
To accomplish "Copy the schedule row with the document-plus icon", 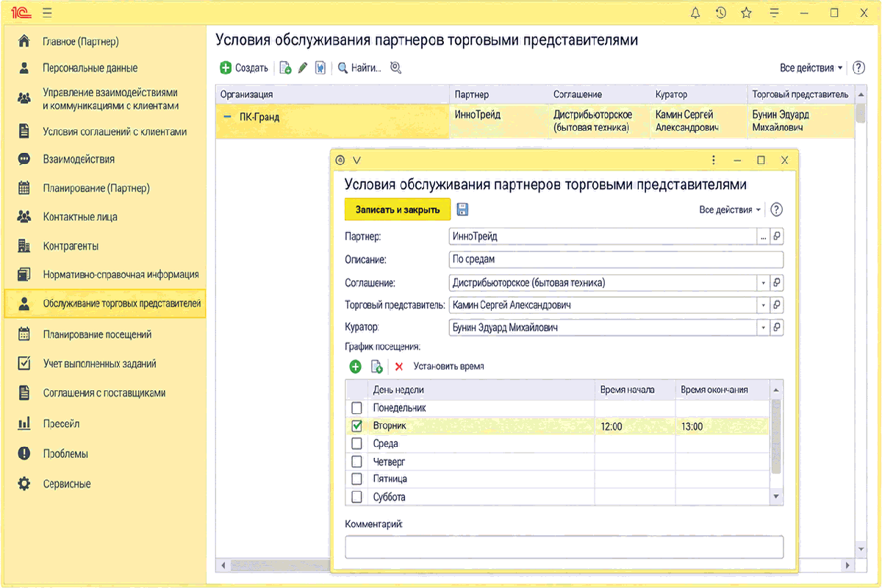I will coord(377,366).
